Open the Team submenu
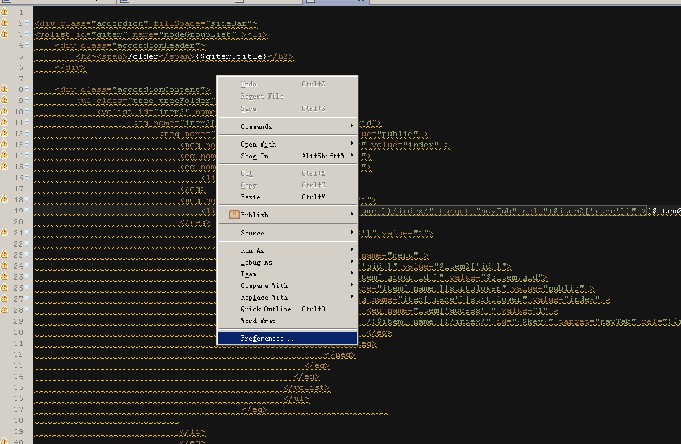Viewport: 681px width, 444px height. tap(288, 274)
